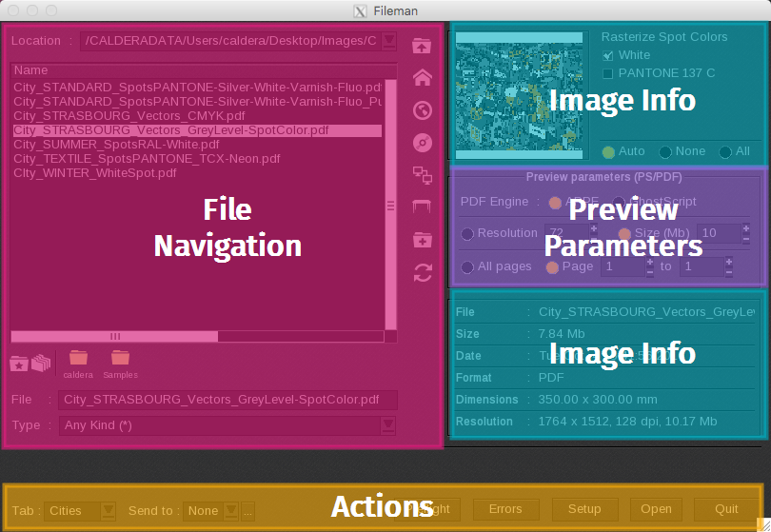Create a new folder with plus icon
This screenshot has height=532, width=771.
pyautogui.click(x=422, y=240)
